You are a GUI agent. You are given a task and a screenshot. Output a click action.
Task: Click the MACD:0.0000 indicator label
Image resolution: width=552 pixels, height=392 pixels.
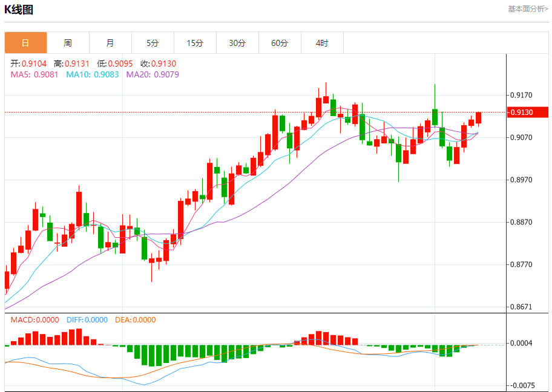click(35, 320)
